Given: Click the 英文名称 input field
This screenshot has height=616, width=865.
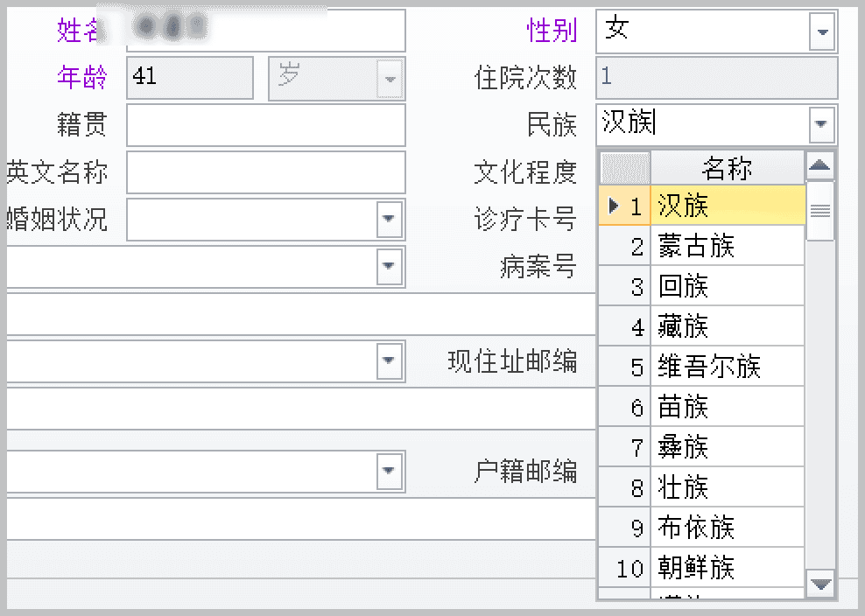Looking at the screenshot, I should 266,172.
